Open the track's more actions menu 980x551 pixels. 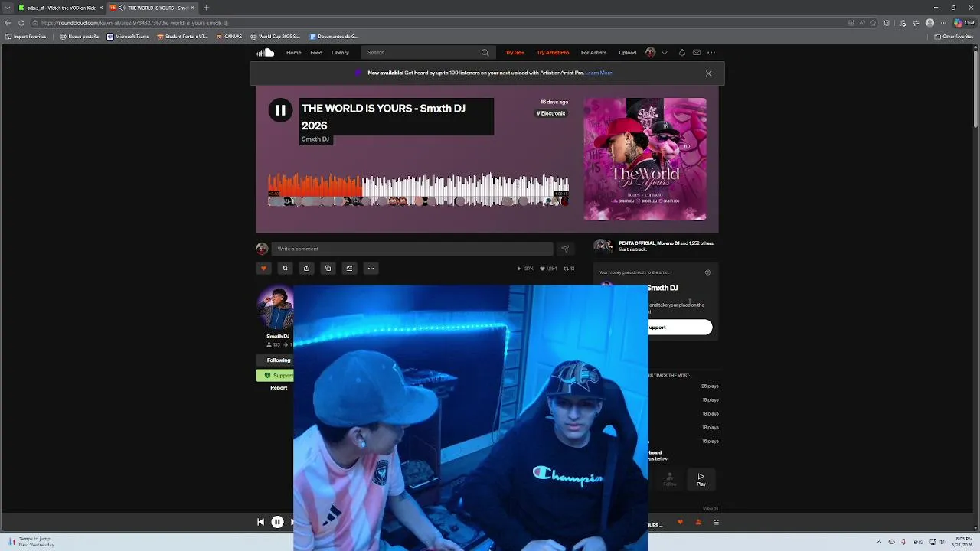tap(371, 269)
